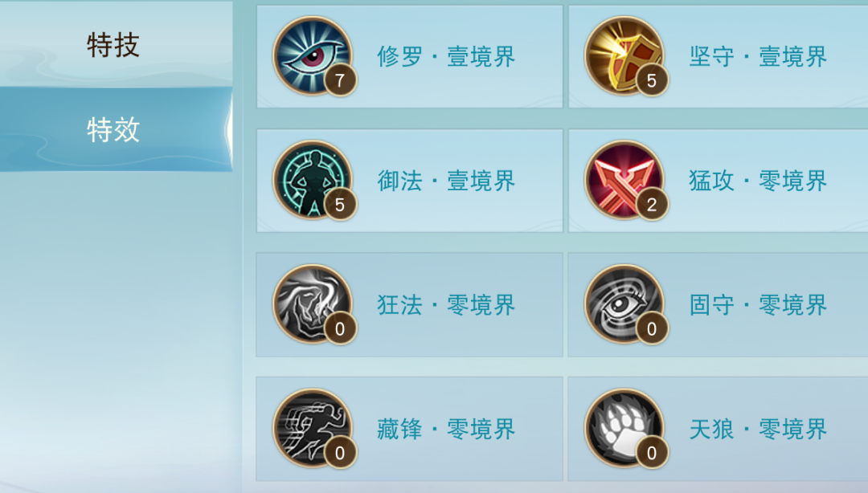The image size is (868, 493).
Task: Click the 修罗 red eye icon
Action: pos(313,55)
